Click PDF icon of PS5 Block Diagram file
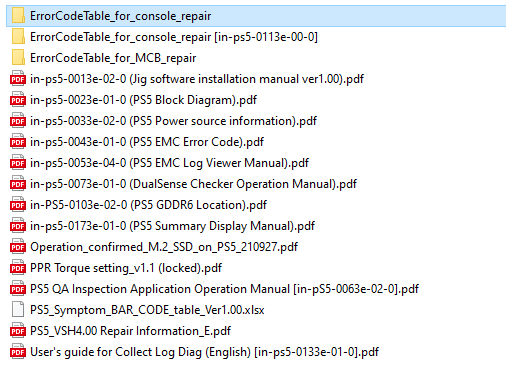Viewport: 506px width, 378px height. pyautogui.click(x=18, y=100)
